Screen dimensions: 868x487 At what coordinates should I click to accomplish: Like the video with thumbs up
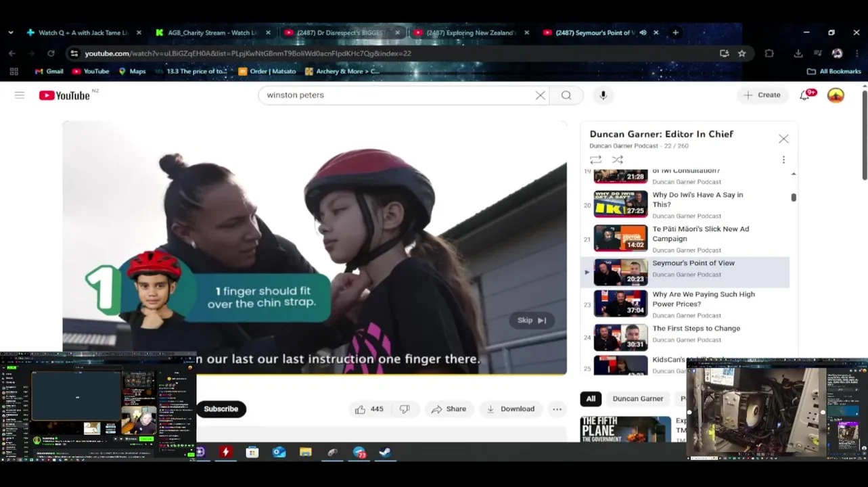pyautogui.click(x=368, y=409)
